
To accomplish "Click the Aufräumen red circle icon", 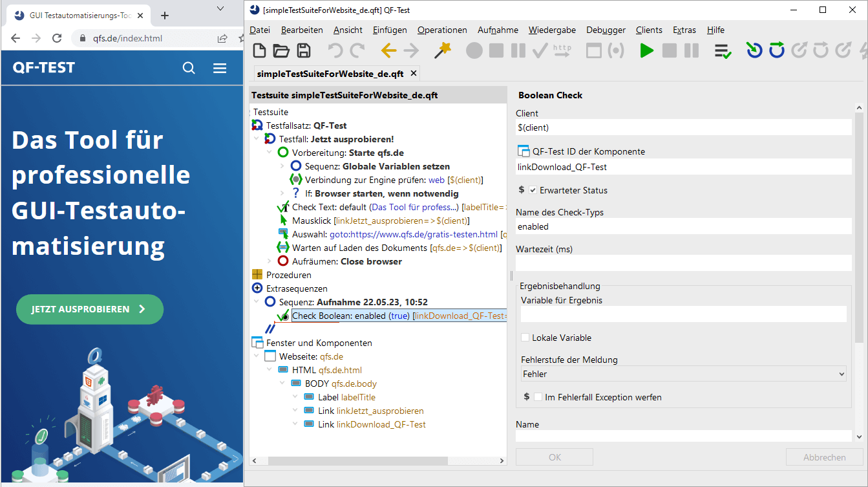I will [x=283, y=261].
